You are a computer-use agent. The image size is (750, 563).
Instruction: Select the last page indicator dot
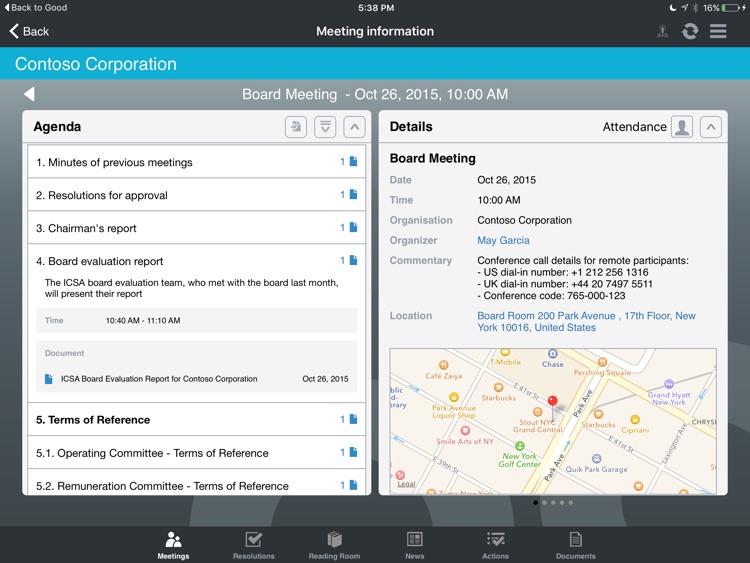[x=571, y=502]
